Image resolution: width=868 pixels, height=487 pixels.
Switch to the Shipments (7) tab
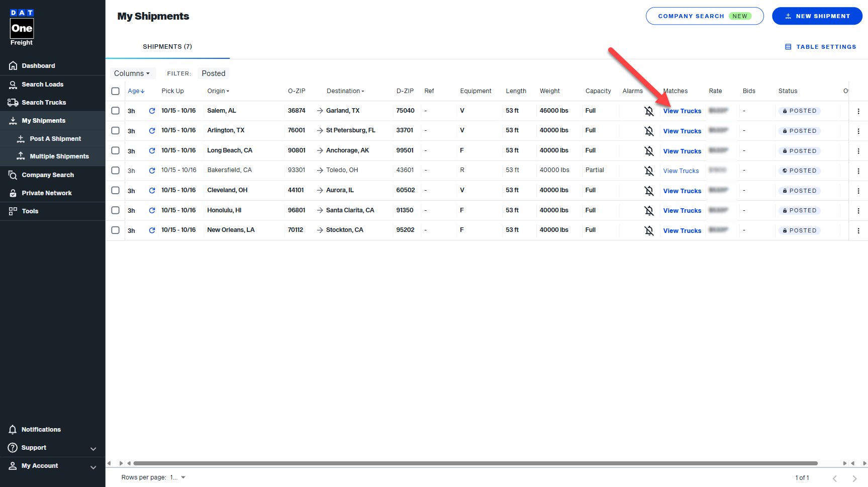(167, 47)
